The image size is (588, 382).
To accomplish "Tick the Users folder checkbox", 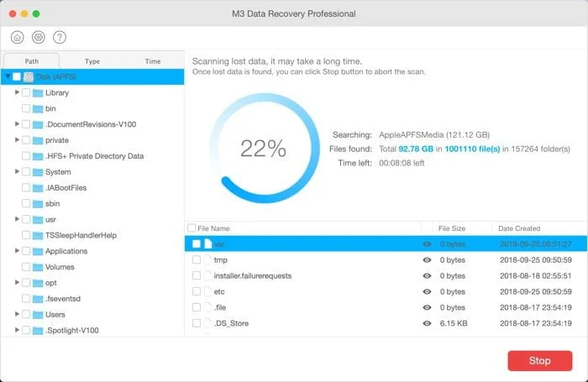I will pyautogui.click(x=26, y=314).
